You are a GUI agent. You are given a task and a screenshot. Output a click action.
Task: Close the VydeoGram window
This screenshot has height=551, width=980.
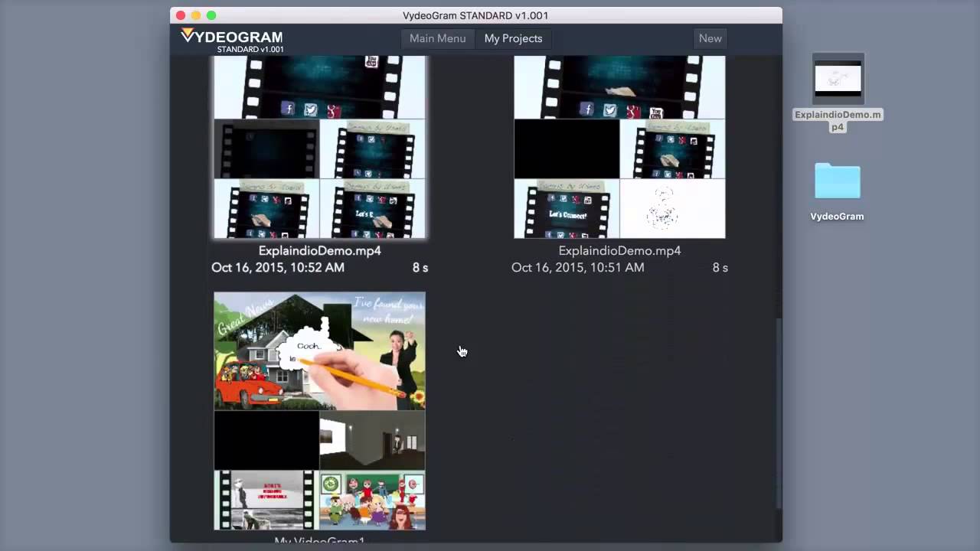(x=181, y=15)
